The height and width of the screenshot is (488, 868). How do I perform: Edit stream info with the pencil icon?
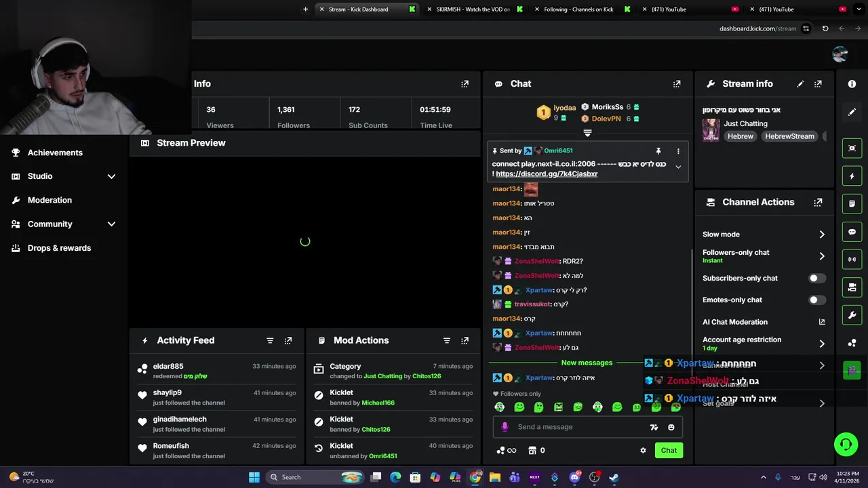(x=800, y=84)
